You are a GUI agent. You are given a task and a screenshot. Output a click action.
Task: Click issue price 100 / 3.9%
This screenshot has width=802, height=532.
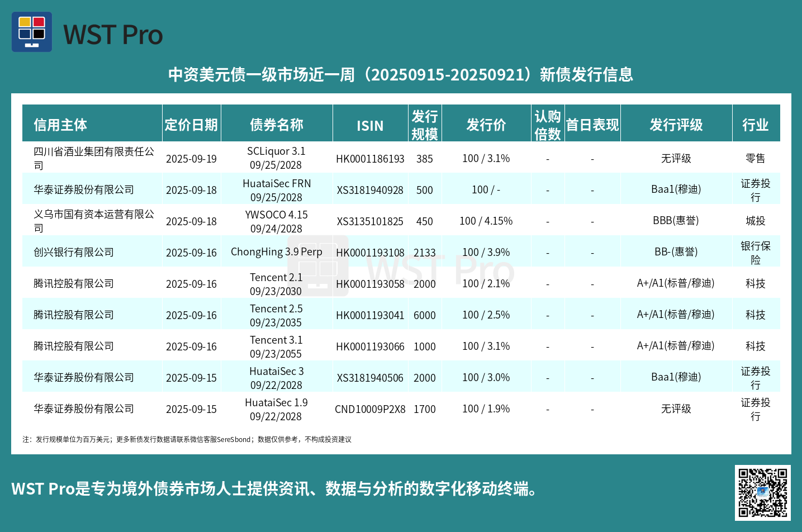coord(486,252)
